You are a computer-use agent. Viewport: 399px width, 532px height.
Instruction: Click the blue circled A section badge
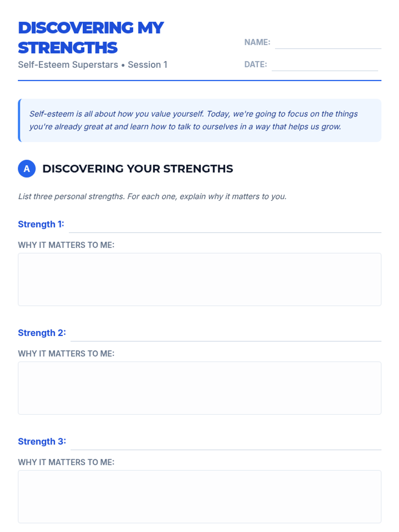tap(27, 169)
